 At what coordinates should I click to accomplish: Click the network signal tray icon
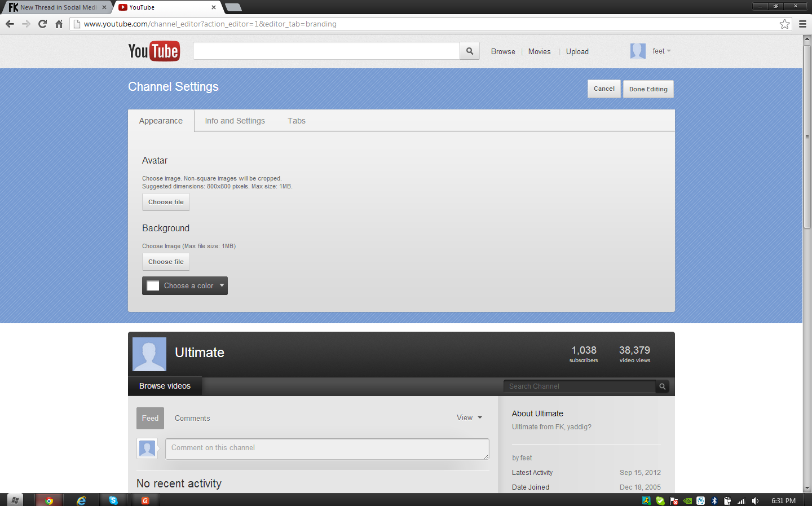pos(742,500)
